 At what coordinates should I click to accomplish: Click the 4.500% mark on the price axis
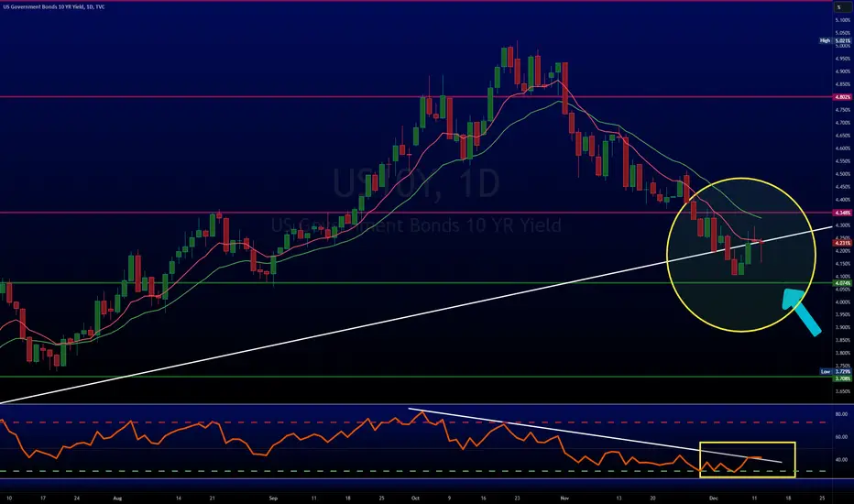click(x=842, y=174)
